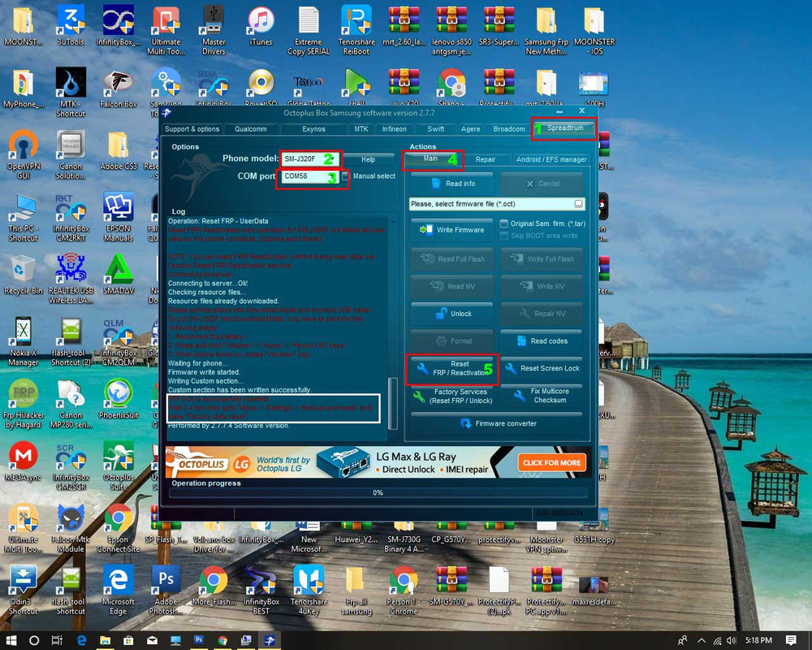812x650 pixels.
Task: Open the SMADAV desktop icon
Action: [x=119, y=275]
